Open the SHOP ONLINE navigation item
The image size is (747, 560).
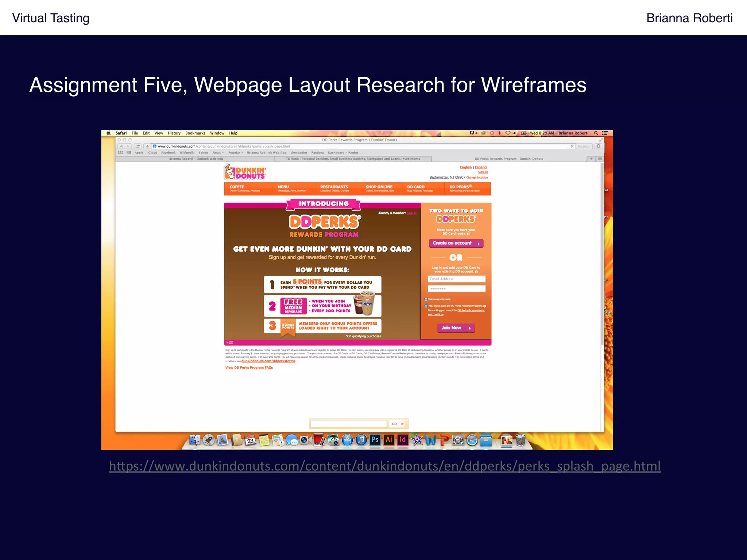[x=382, y=188]
